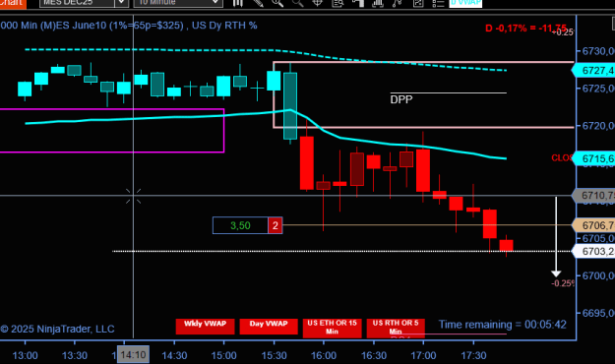
Task: Select the zoom in magnifier tool
Action: (277, 3)
